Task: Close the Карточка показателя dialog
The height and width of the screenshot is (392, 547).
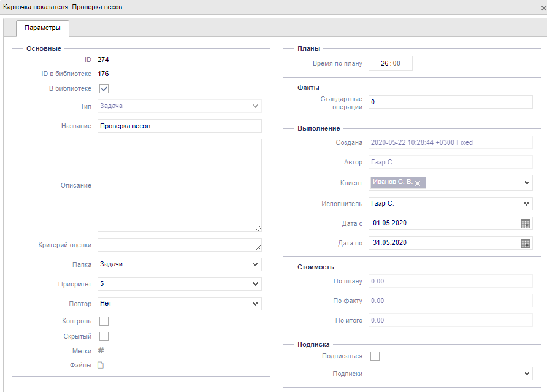Action: (543, 7)
